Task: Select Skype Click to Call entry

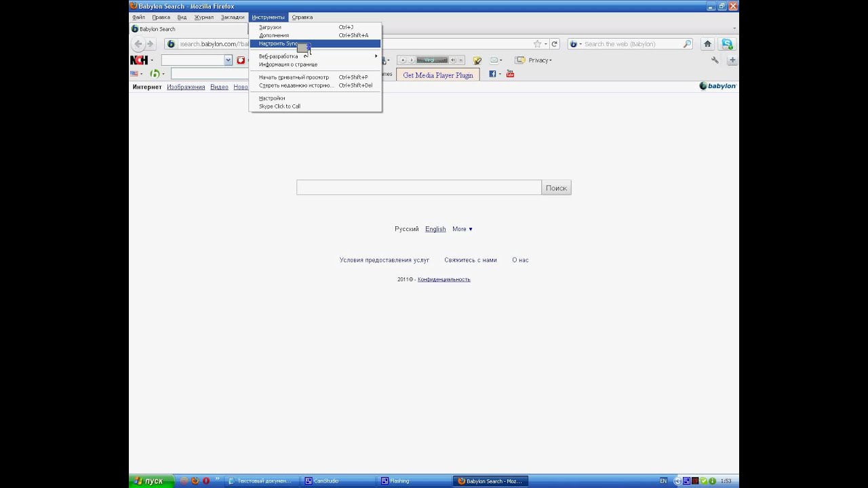Action: click(315, 106)
